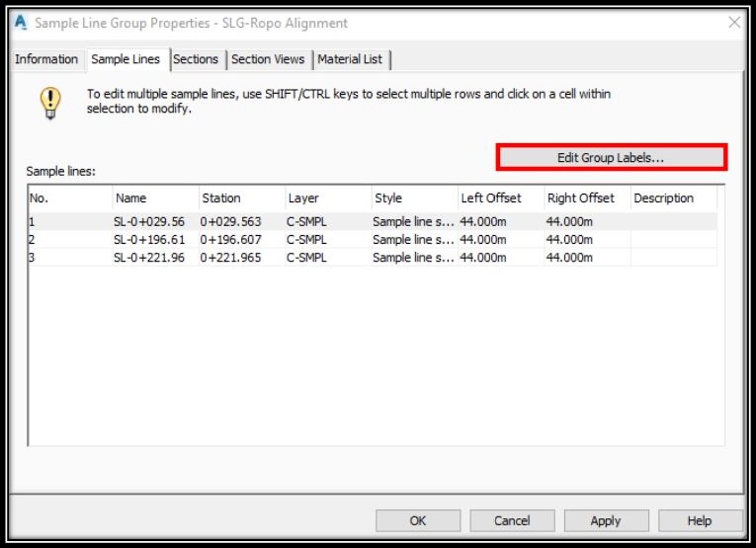Click row number 2 in the No. column
The height and width of the screenshot is (548, 756).
click(x=32, y=239)
